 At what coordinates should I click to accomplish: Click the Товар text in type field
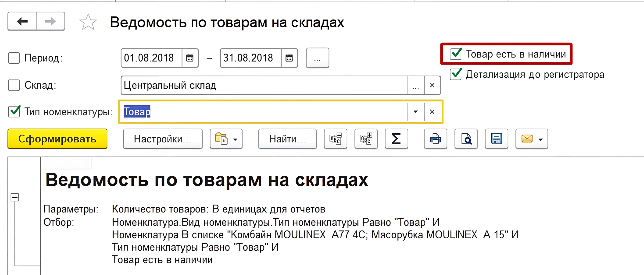point(137,112)
